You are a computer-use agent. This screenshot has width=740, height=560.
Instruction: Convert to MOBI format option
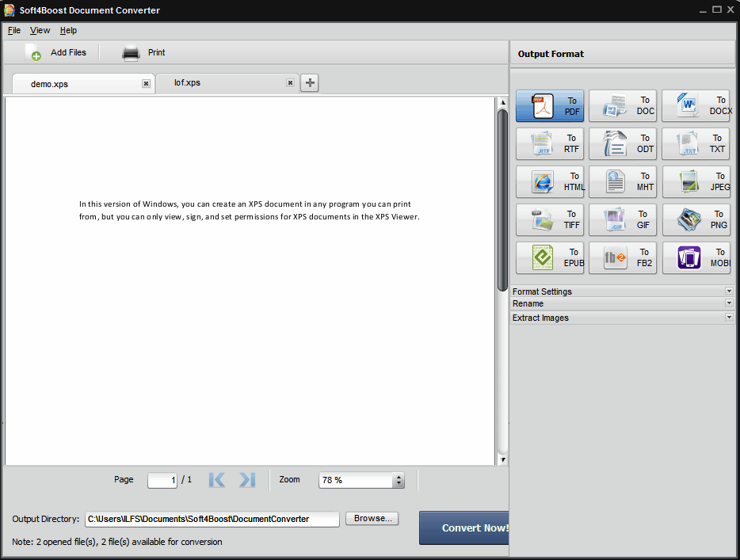696,258
